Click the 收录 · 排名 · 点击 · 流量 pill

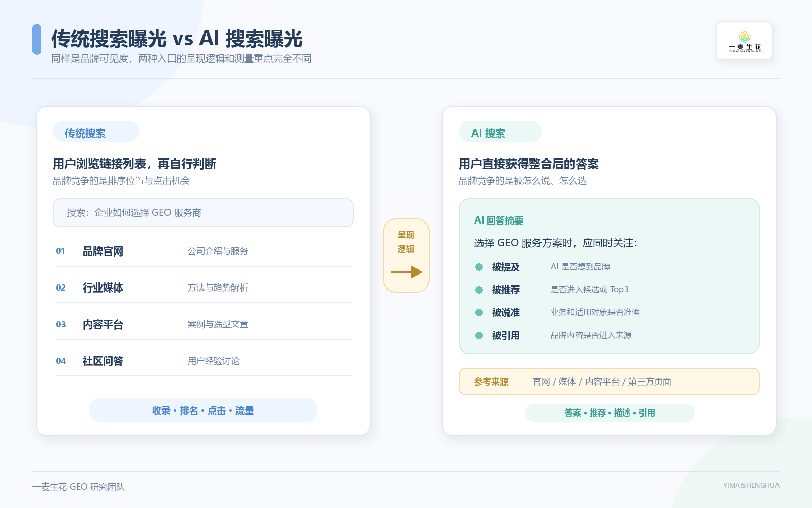203,410
